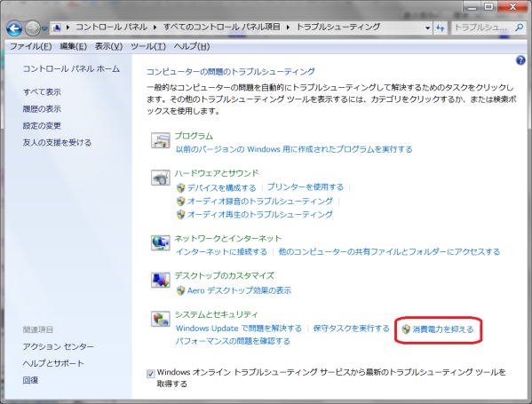Click 設定の変更 in the sidebar
Screen dimensions: 532x404
[42, 126]
